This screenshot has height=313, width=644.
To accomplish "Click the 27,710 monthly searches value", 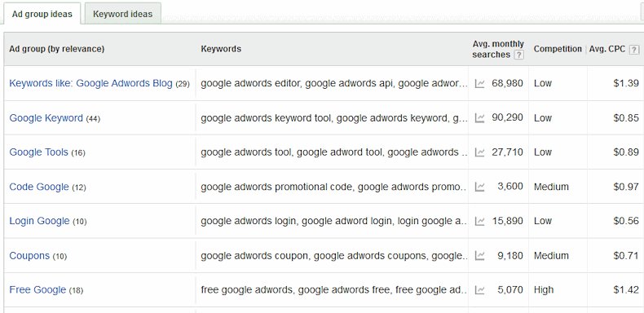I will (507, 152).
